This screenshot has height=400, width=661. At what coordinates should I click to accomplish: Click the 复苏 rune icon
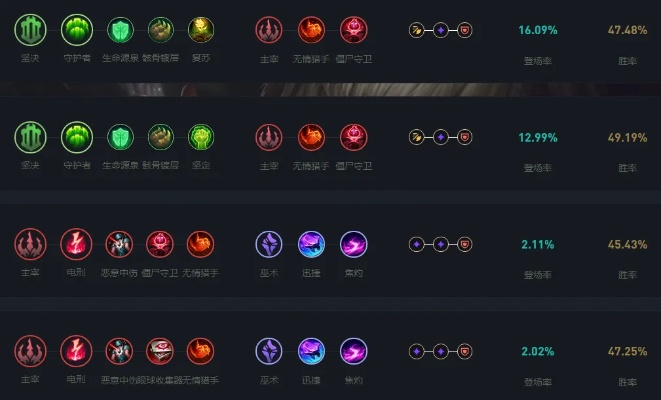click(x=200, y=30)
